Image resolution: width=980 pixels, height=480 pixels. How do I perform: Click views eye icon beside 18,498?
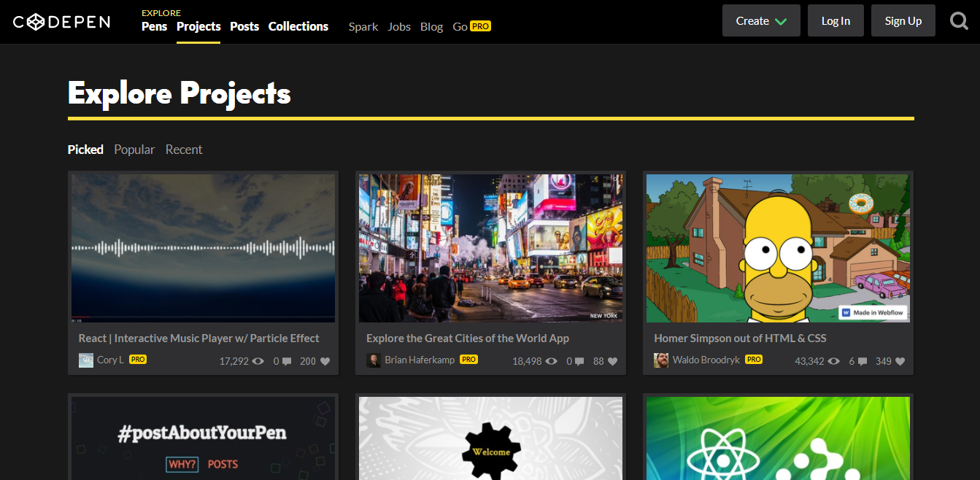pos(552,361)
